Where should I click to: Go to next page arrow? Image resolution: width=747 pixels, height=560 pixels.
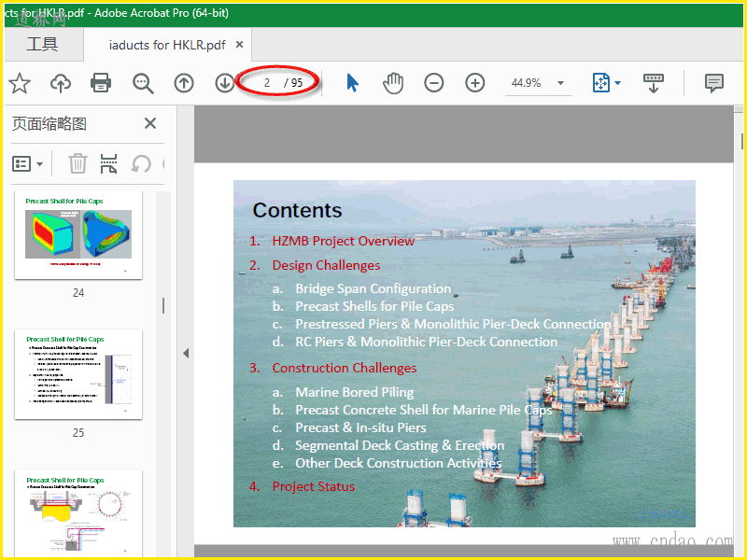(225, 83)
